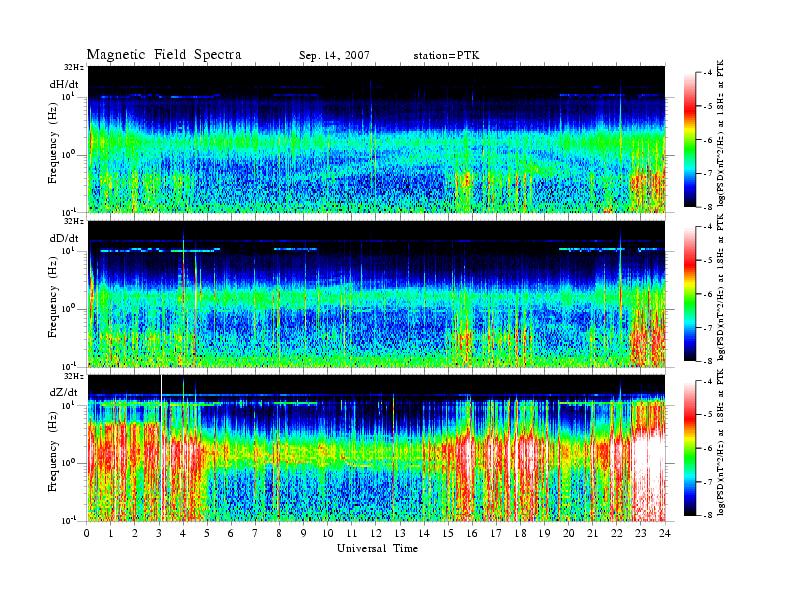Click the dH/dt panel color scale bar
Viewport: 792px width, 612px height.
(x=689, y=139)
